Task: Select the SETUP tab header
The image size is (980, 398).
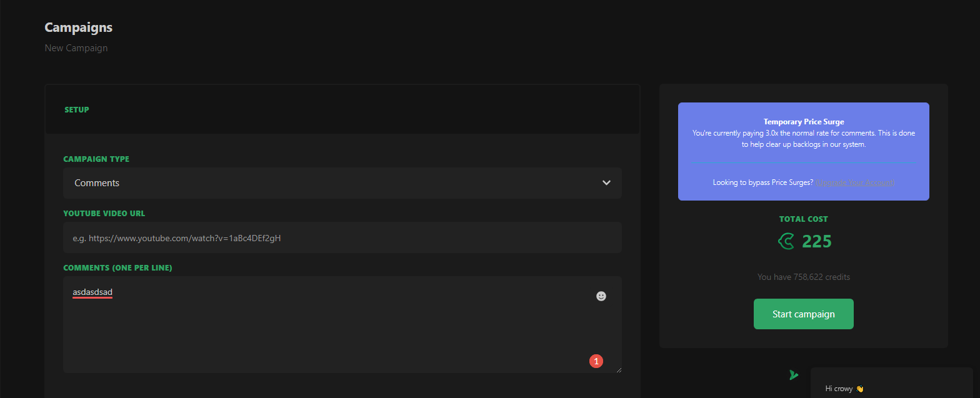Action: tap(77, 110)
